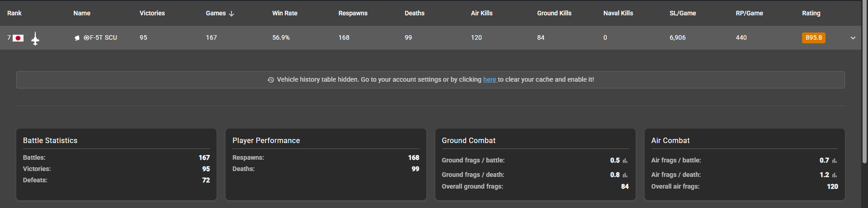This screenshot has height=208, width=868.
Task: Open the F-5T SCU vehicle name
Action: pyautogui.click(x=103, y=38)
